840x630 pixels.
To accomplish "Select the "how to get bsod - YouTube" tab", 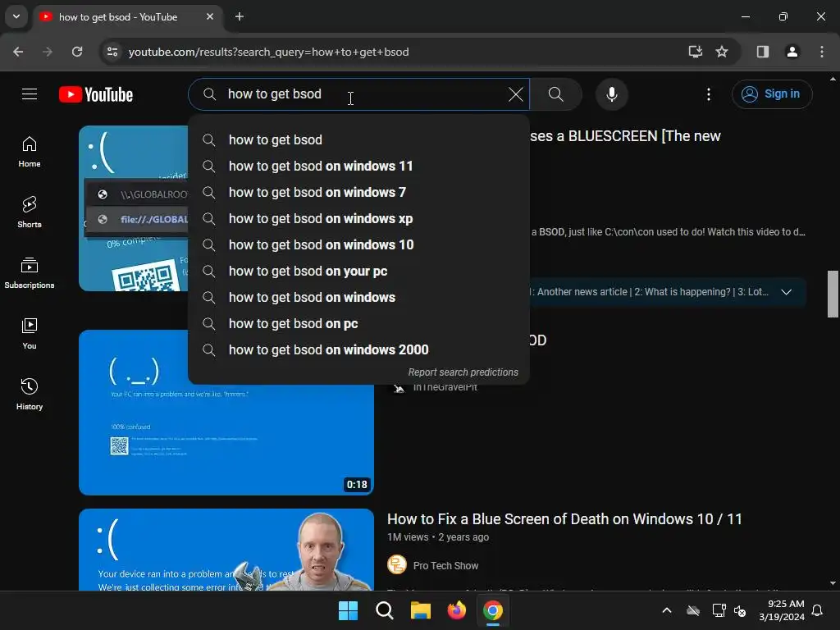I will tap(127, 17).
